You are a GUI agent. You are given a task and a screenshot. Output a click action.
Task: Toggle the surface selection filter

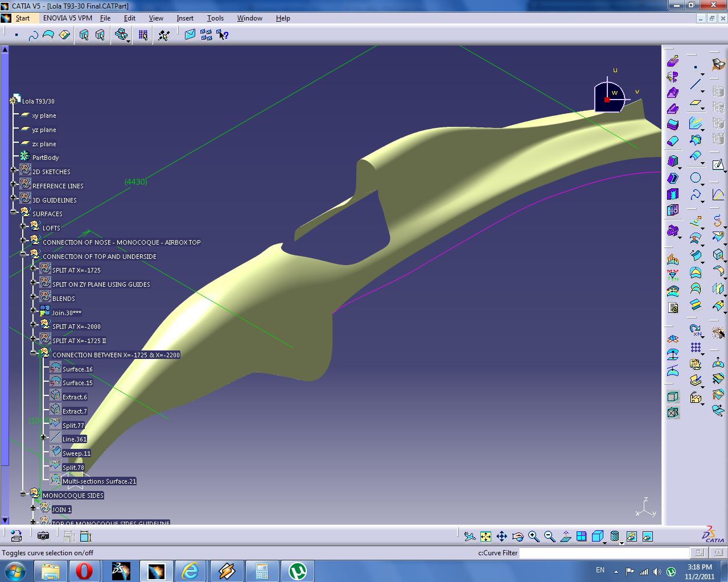click(48, 35)
